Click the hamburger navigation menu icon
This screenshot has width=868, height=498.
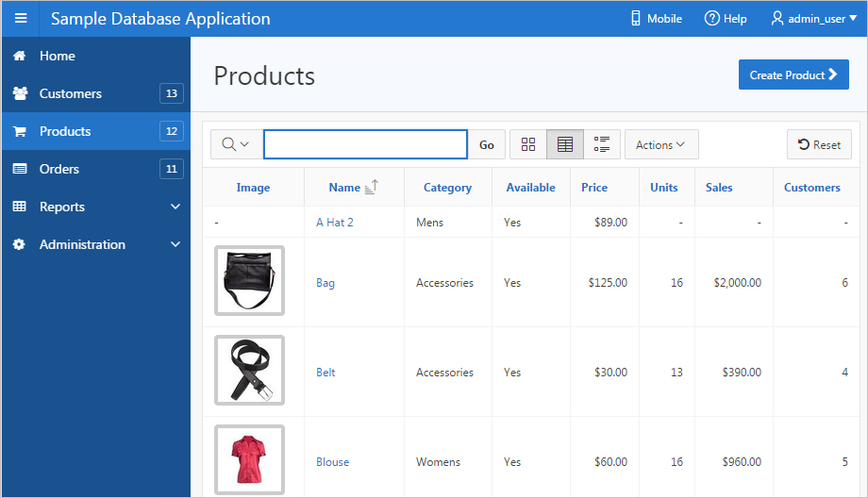click(x=20, y=19)
